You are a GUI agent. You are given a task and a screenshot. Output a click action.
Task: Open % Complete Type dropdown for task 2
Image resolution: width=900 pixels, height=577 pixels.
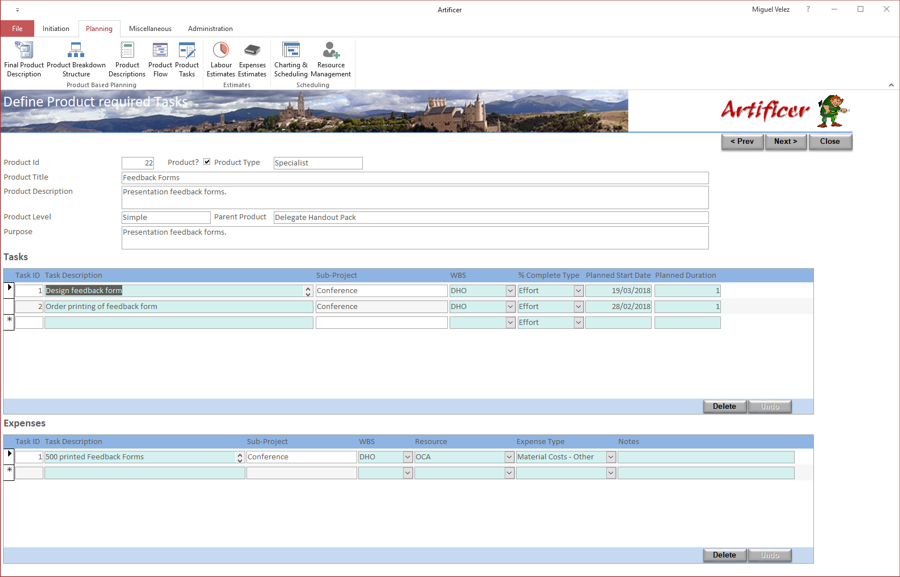coord(579,307)
